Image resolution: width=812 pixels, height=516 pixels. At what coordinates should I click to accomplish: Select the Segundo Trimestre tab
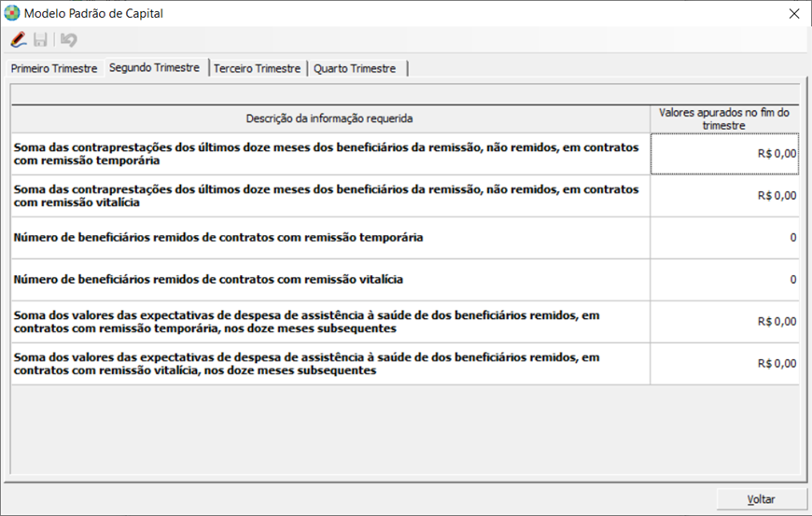tap(154, 68)
